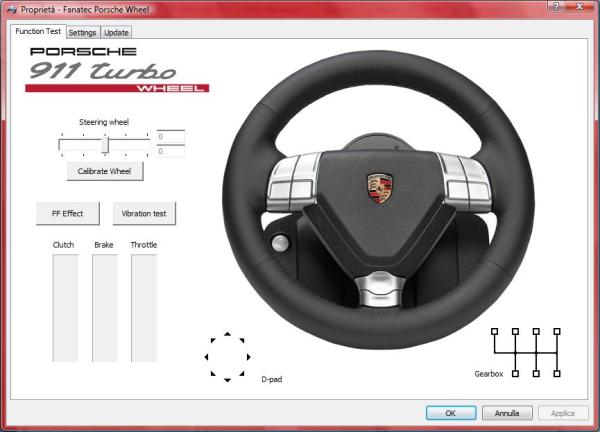
Task: Switch to the Settings tab
Action: pos(83,33)
